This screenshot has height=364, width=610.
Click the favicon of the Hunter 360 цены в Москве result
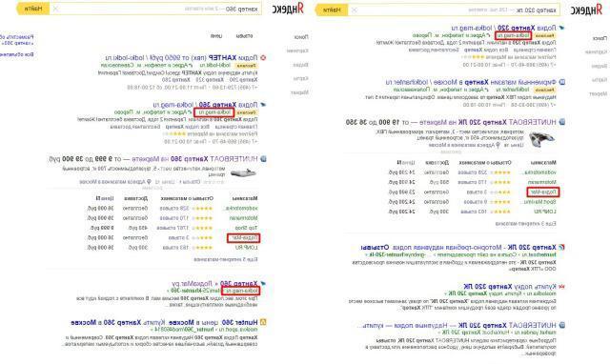(x=263, y=322)
